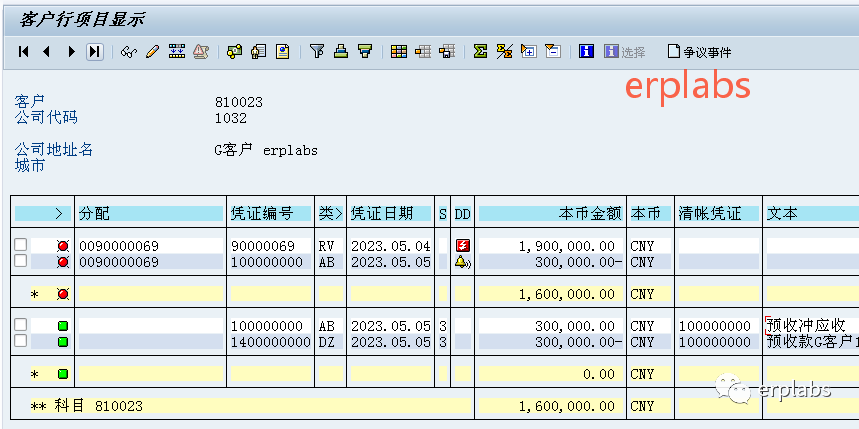Viewport: 859px width, 429px height.
Task: Click the check warning triangle toolbar icon
Action: click(201, 52)
